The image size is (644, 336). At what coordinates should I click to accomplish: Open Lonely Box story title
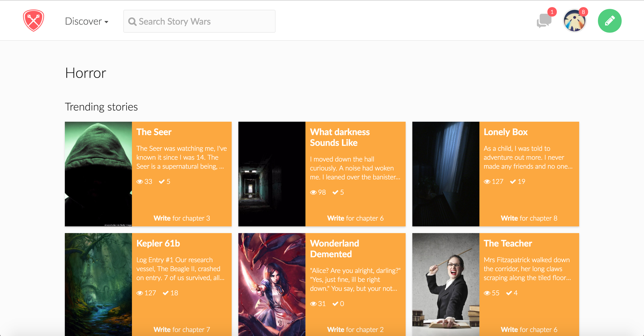coord(506,132)
